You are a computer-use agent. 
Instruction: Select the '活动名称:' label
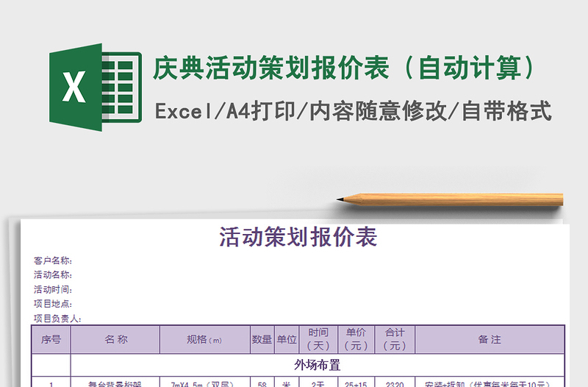coord(52,274)
